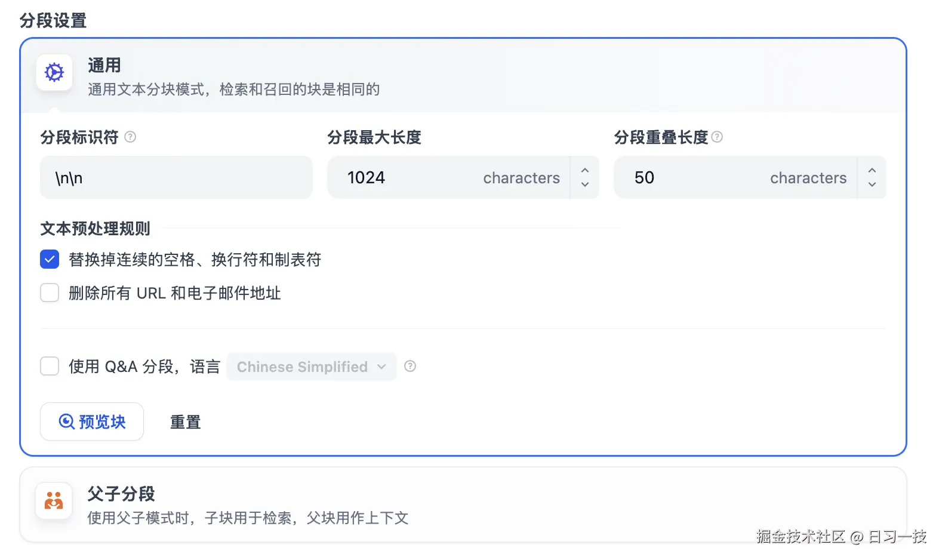Enable the 使用 Q&A 分段 checkbox

click(50, 366)
